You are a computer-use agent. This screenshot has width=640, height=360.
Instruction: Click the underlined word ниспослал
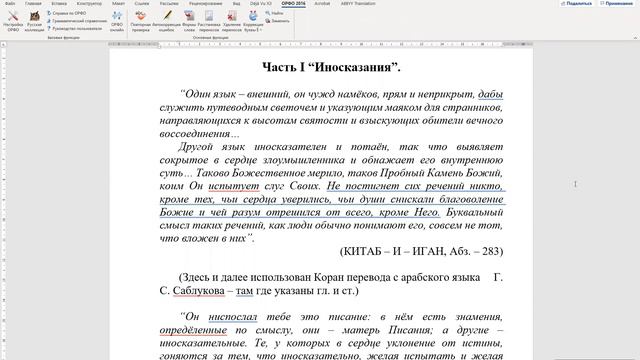(x=233, y=317)
